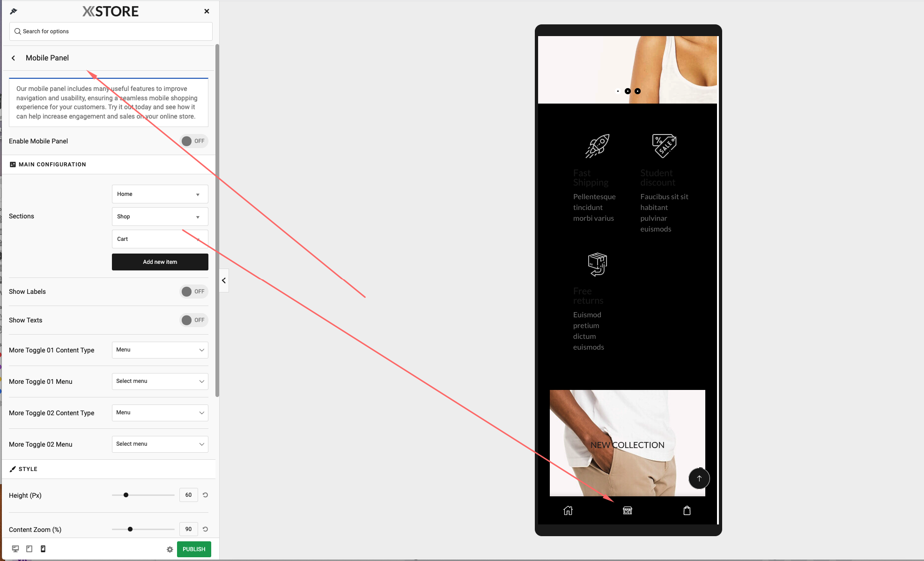Click the tablet preview icon bottom-left
Image resolution: width=924 pixels, height=561 pixels.
click(x=29, y=548)
